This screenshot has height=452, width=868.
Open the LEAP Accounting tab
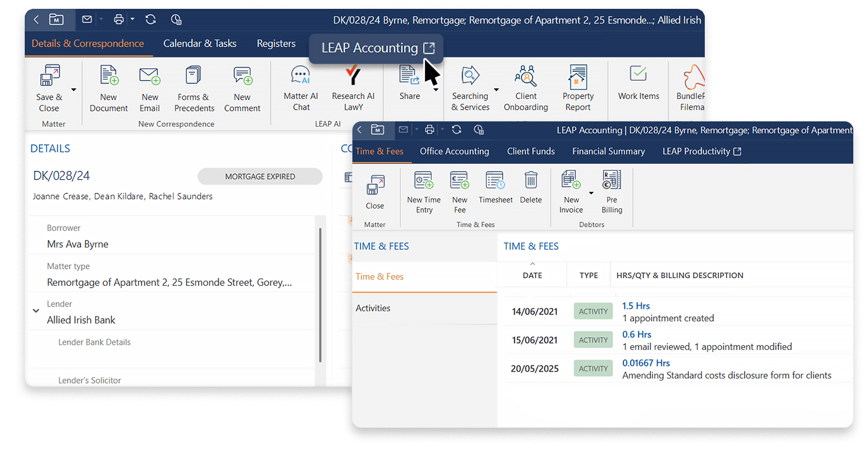378,48
